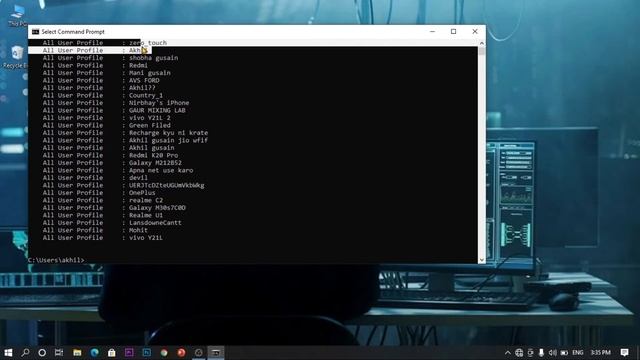Click the 'zero_touch' profile text
Image resolution: width=640 pixels, height=360 pixels.
coord(148,42)
